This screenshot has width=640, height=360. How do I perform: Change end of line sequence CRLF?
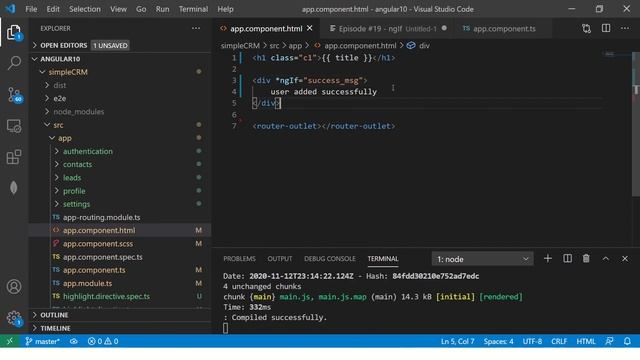coord(559,341)
